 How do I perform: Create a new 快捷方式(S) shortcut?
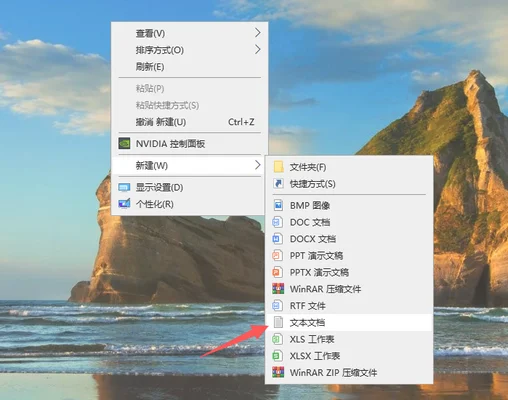pos(349,183)
